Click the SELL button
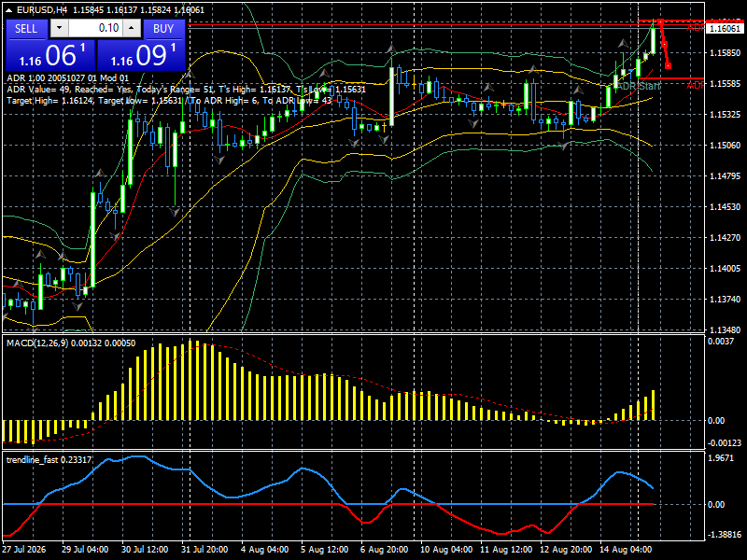The height and width of the screenshot is (560, 747). point(26,29)
